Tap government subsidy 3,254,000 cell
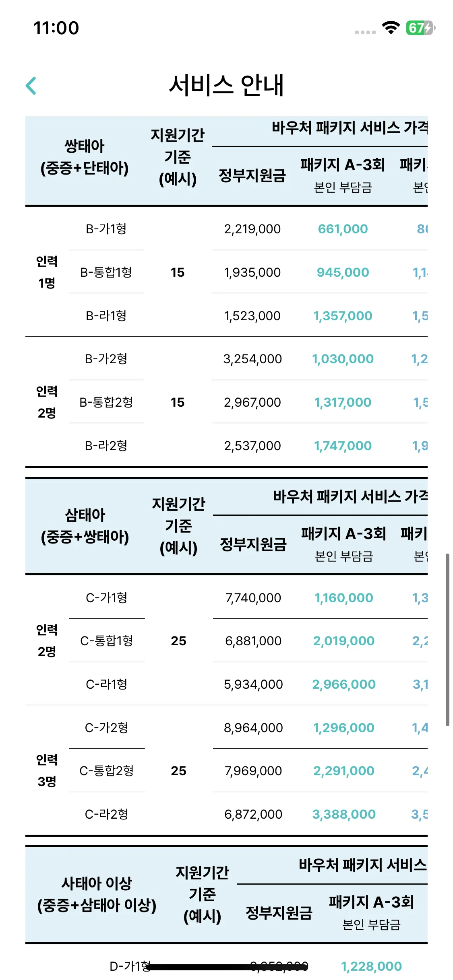The height and width of the screenshot is (980, 453). pos(252,359)
